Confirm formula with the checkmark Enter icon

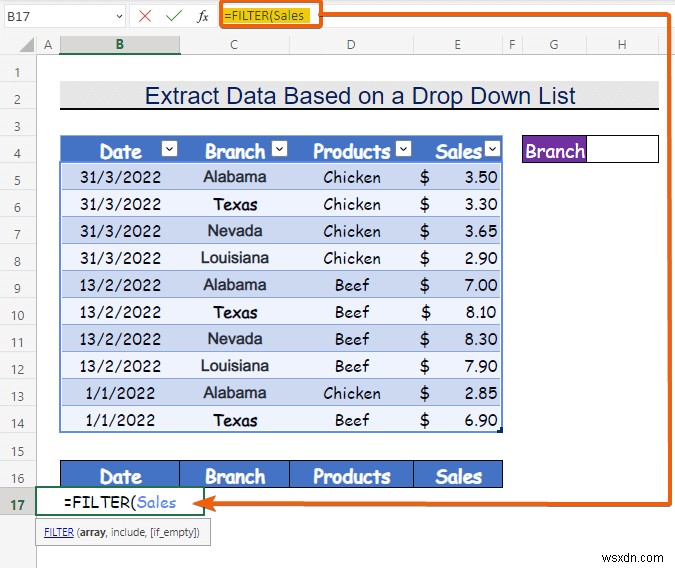pos(173,16)
